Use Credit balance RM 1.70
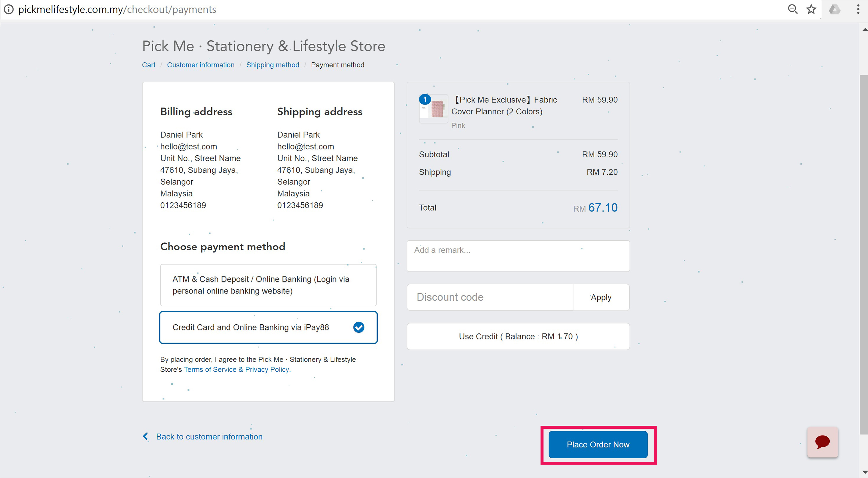868x478 pixels. point(518,337)
